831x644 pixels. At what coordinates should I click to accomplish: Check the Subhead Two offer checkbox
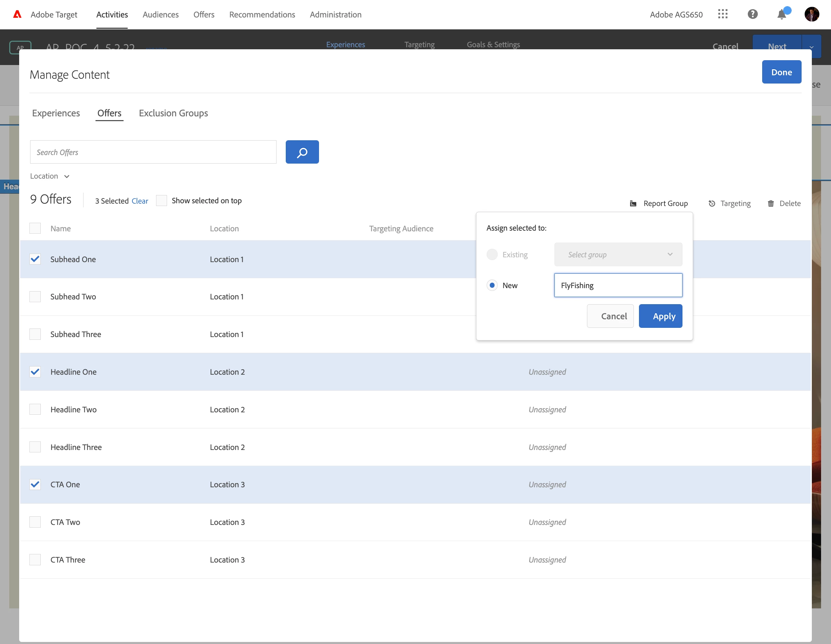pyautogui.click(x=35, y=297)
